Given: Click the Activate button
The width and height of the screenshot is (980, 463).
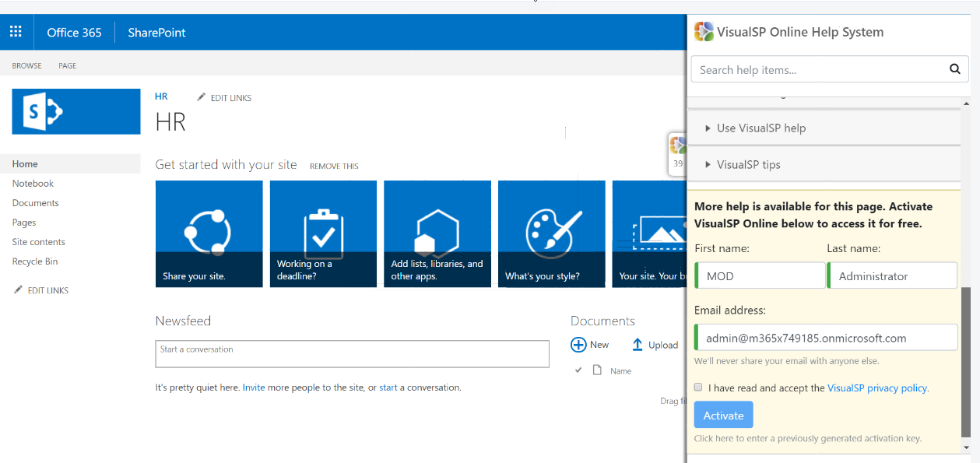Looking at the screenshot, I should pyautogui.click(x=723, y=414).
